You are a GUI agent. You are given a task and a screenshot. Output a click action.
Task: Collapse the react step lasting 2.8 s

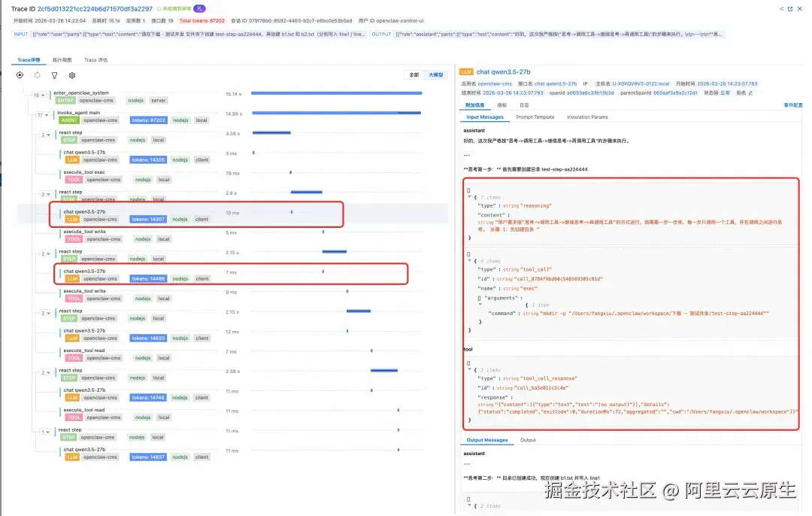pos(46,194)
